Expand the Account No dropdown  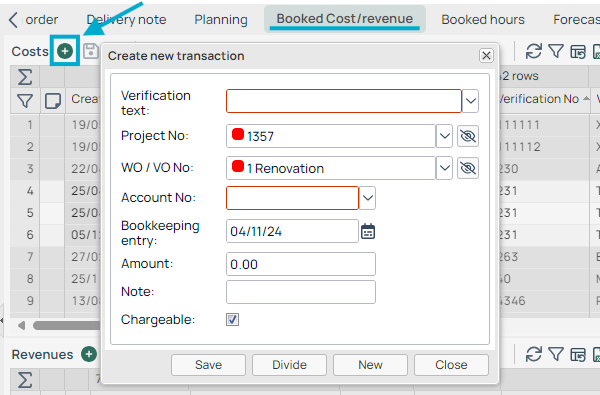pos(367,198)
